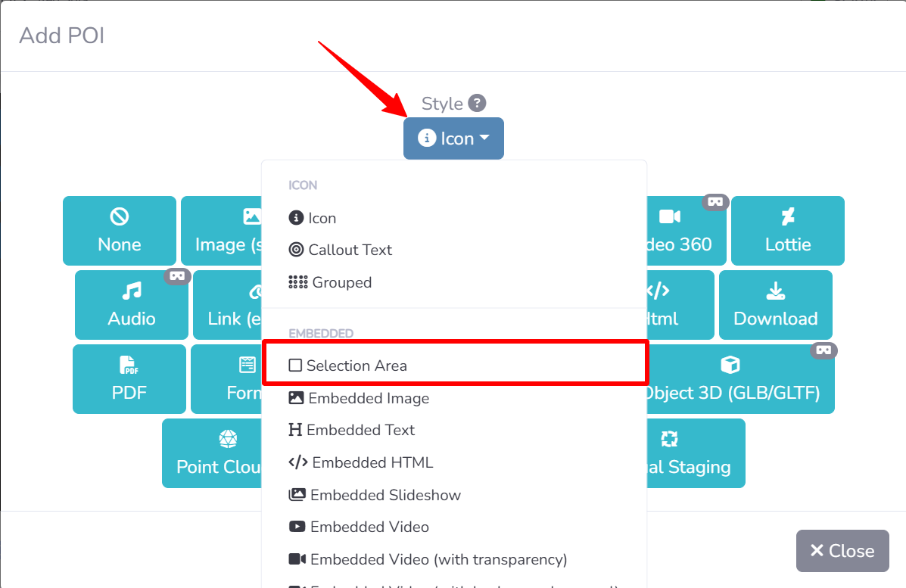Choose Selection Area in embedded list
Screen dimensions: 906x588
pos(356,366)
